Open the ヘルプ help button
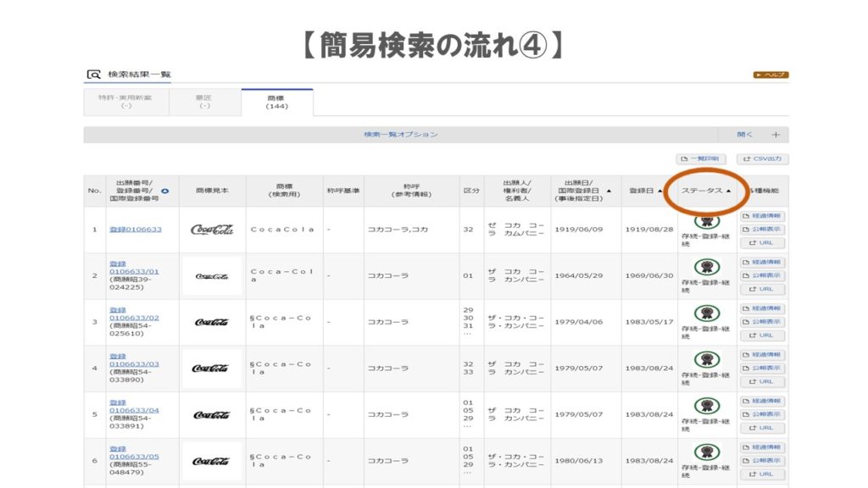 coord(771,75)
